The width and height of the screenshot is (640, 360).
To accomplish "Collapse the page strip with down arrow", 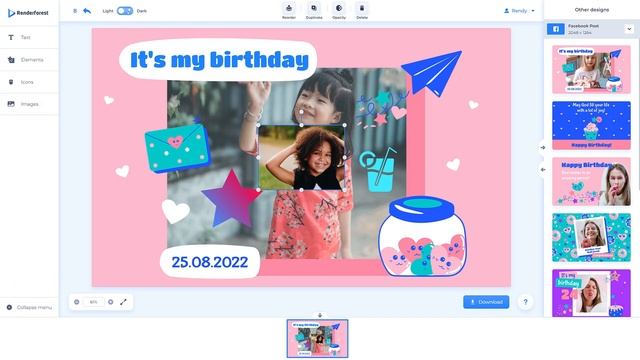I will tap(320, 315).
